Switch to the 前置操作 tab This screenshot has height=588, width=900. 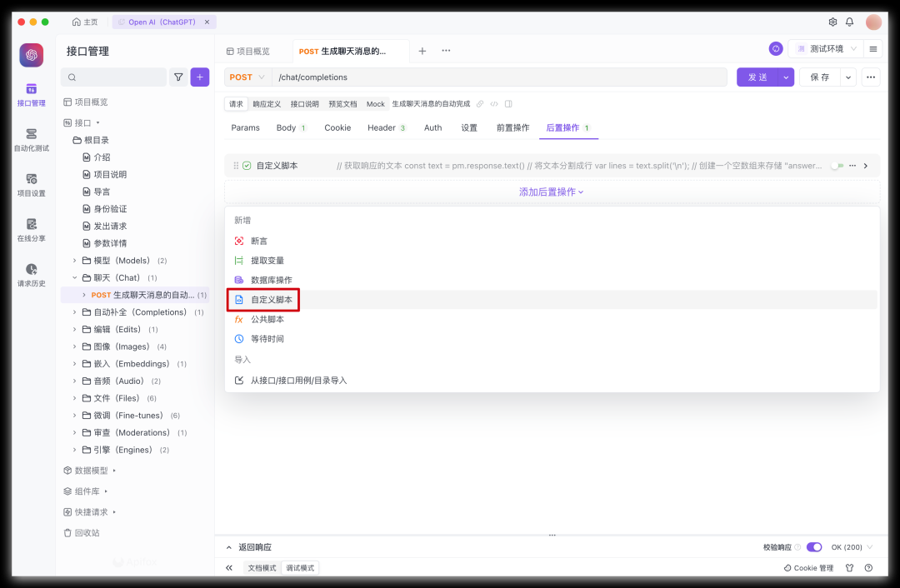click(x=512, y=128)
